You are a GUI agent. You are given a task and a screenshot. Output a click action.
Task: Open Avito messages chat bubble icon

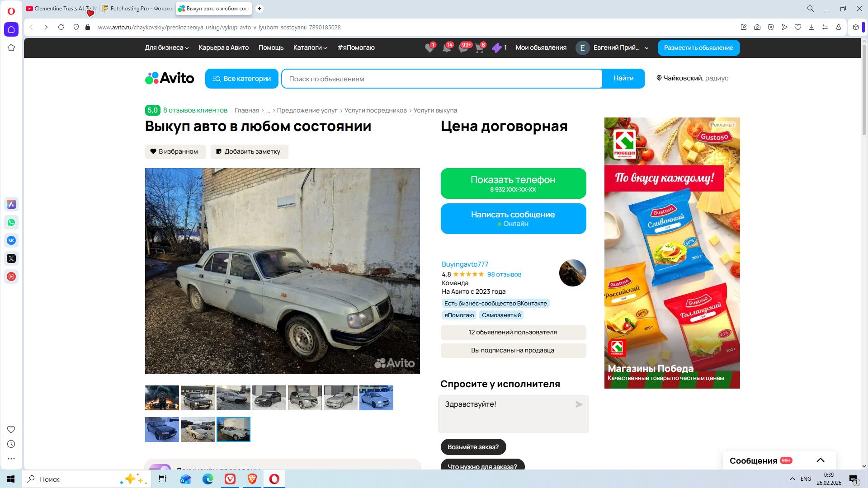click(x=463, y=48)
